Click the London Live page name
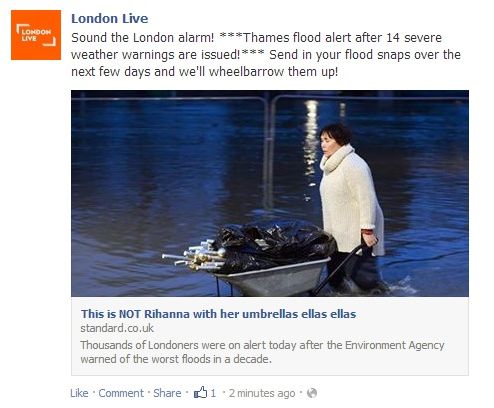494x408 pixels. pos(110,19)
